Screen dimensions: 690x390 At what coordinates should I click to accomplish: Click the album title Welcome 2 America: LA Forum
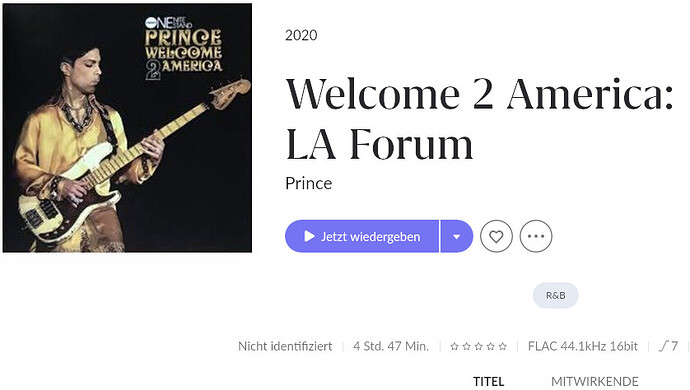click(x=479, y=119)
